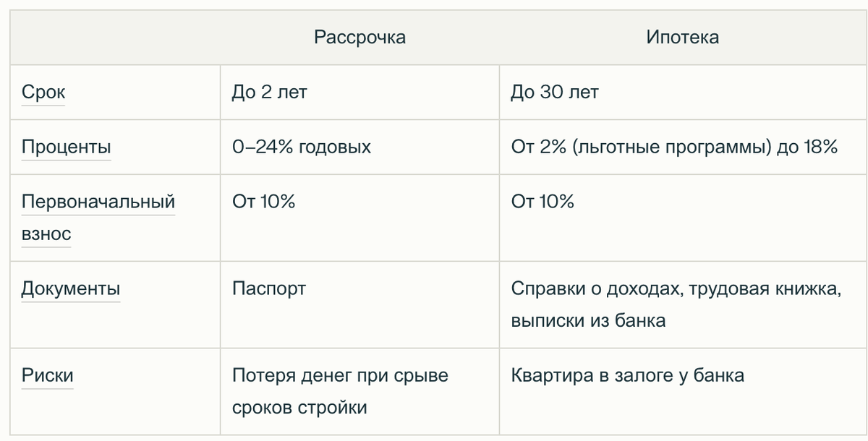The image size is (868, 441).
Task: Click the Первоначальный взнос term link
Action: [x=98, y=202]
